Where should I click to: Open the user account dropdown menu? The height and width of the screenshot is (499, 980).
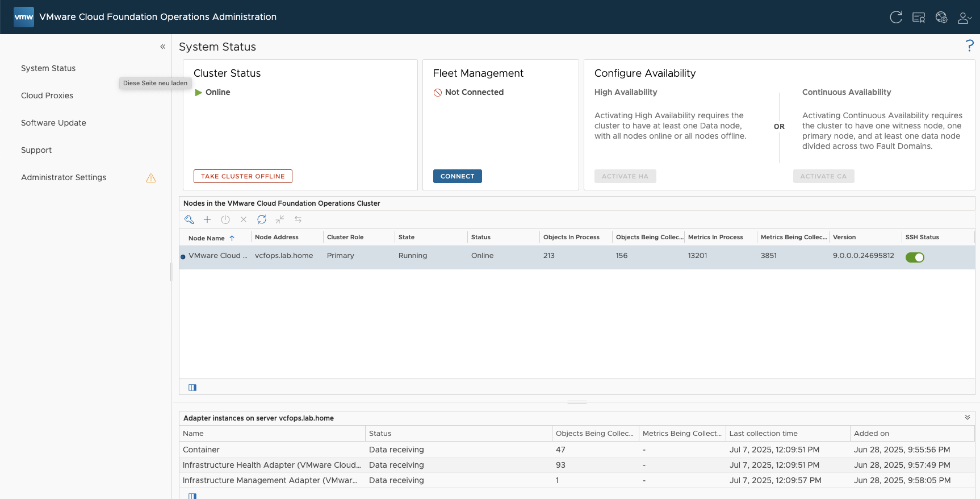964,18
